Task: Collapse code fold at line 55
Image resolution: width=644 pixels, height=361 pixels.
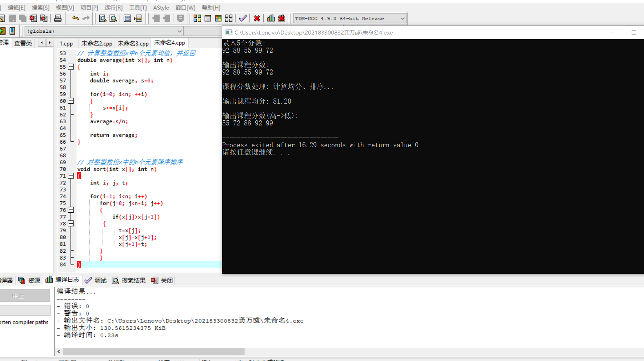Action: 71,67
